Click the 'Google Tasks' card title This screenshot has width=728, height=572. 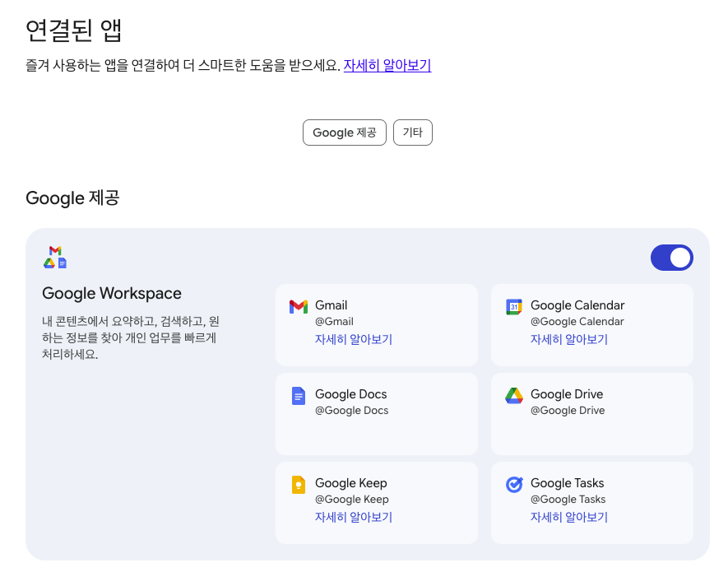click(568, 483)
